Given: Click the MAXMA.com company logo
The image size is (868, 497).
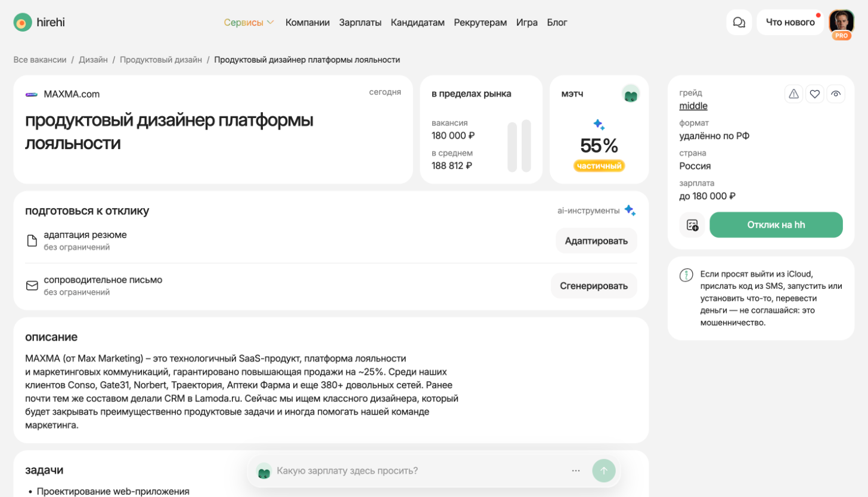Looking at the screenshot, I should click(x=32, y=94).
